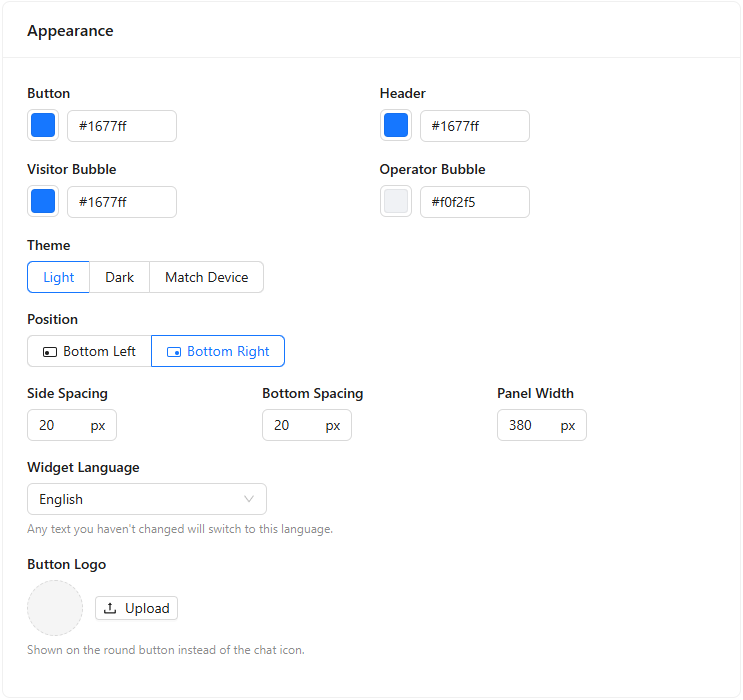The height and width of the screenshot is (700, 743).
Task: Edit the Operator Bubble #f0f2f5 field
Action: point(475,201)
